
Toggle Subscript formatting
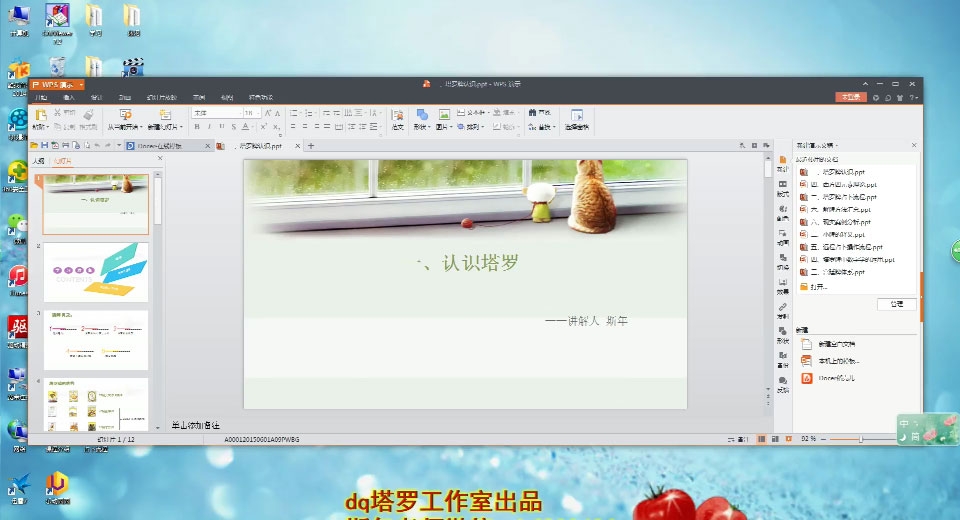pos(276,127)
